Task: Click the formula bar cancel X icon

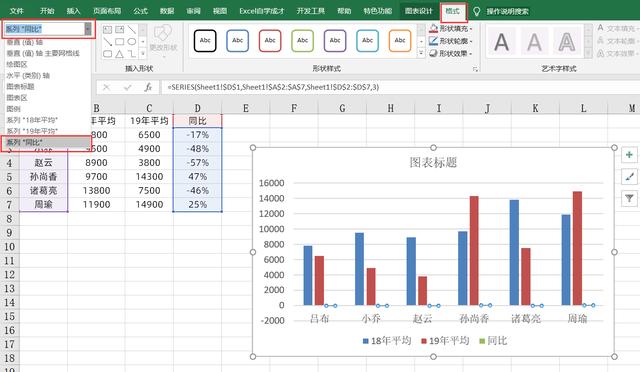Action: [x=107, y=87]
